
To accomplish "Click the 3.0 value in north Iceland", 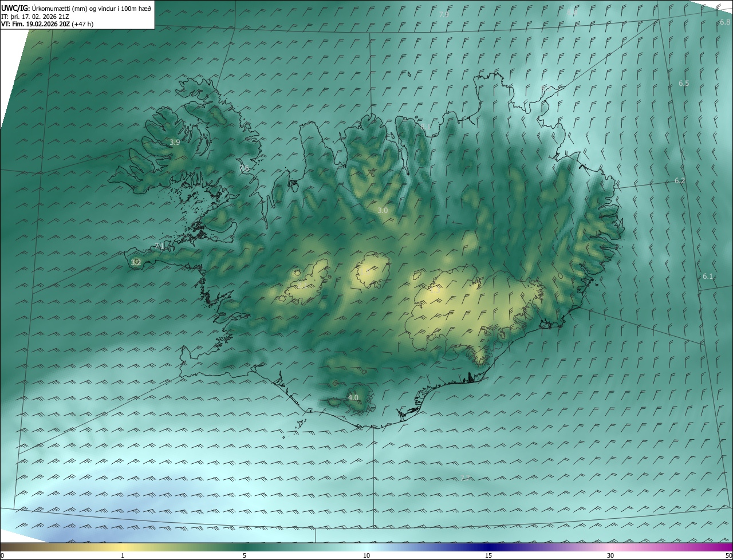I will tap(383, 210).
